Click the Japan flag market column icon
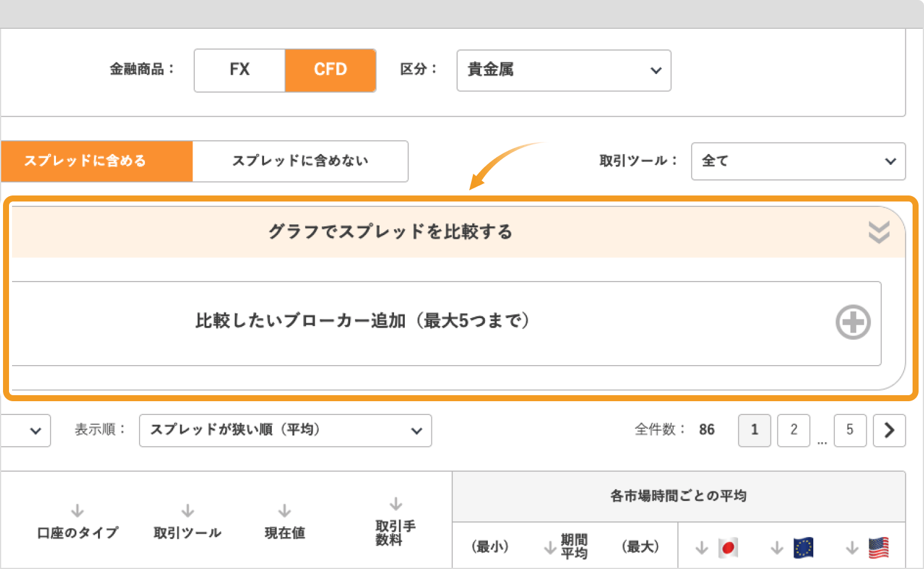Viewport: 924px width, 569px height. click(728, 547)
